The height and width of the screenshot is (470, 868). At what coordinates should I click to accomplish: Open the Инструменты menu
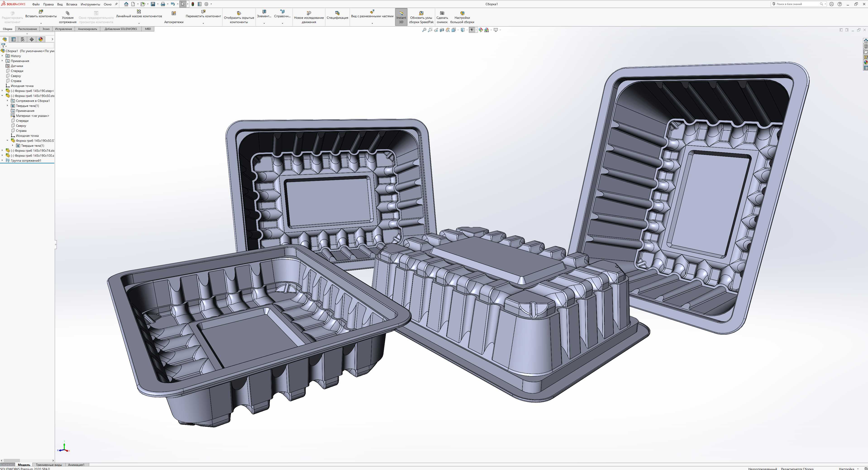pos(90,4)
